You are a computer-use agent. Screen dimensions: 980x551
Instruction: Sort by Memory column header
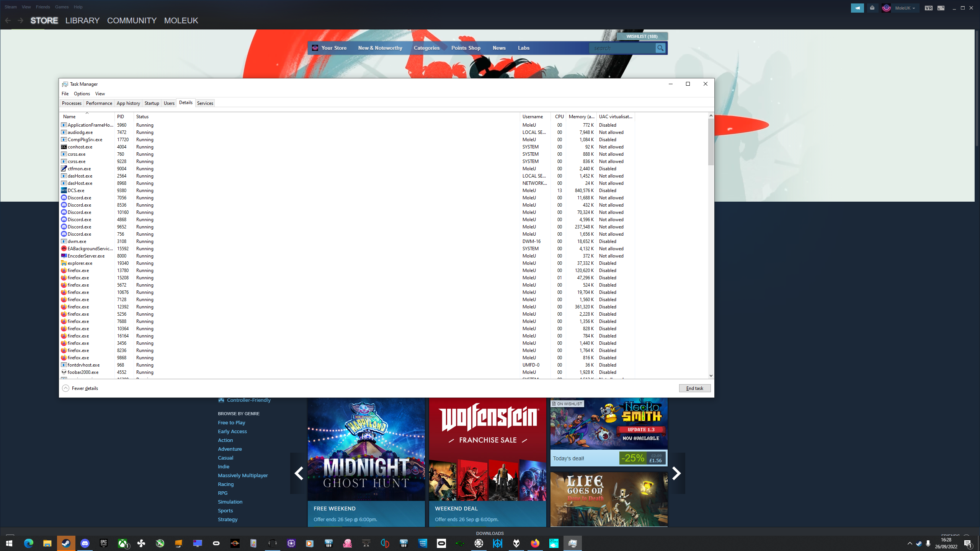581,116
